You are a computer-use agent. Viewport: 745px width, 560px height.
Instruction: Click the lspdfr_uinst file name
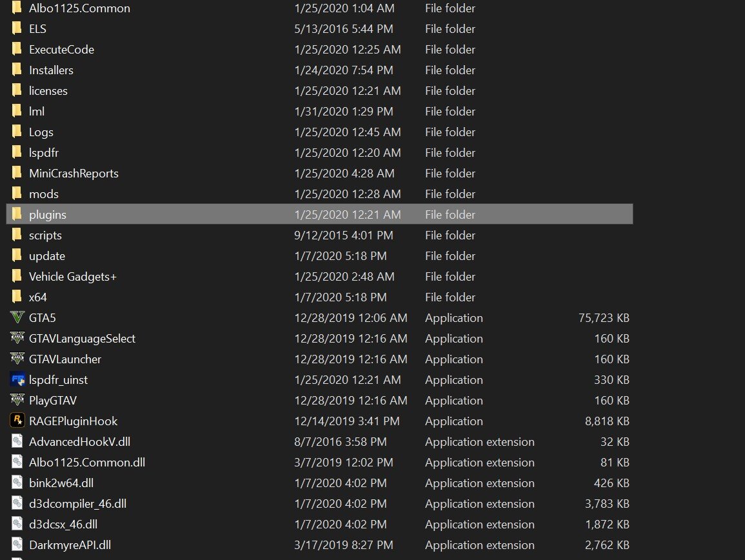coord(59,380)
